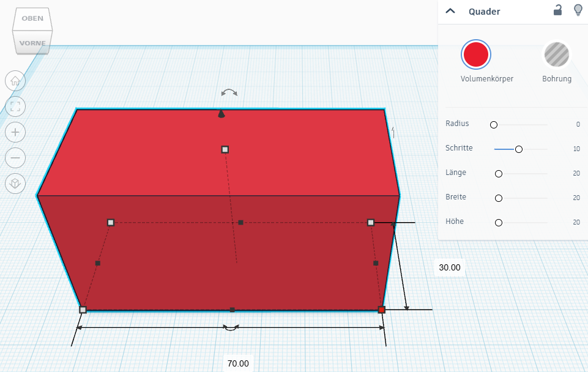Viewport: 588px width, 372px height.
Task: Click the back edge midpoint handle
Action: point(240,222)
